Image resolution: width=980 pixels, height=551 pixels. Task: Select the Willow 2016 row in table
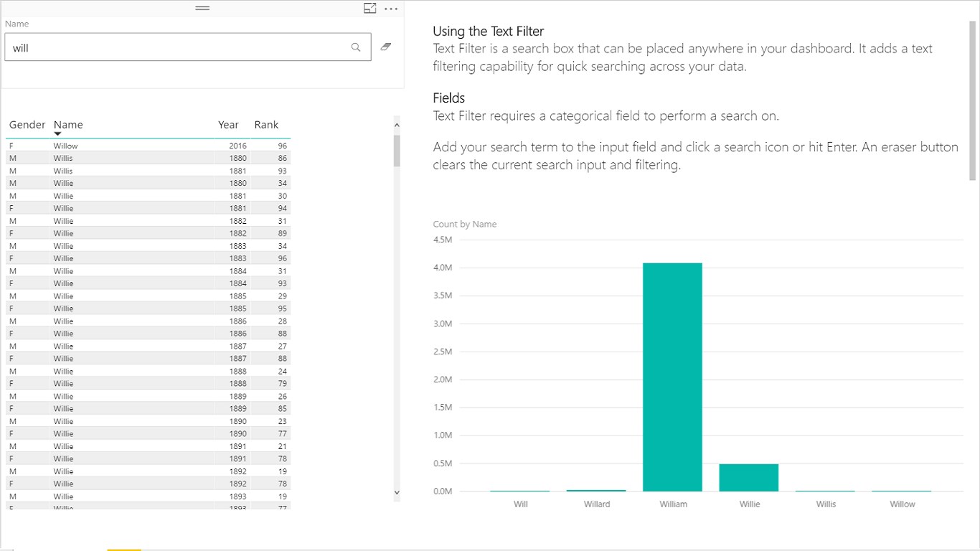point(143,146)
